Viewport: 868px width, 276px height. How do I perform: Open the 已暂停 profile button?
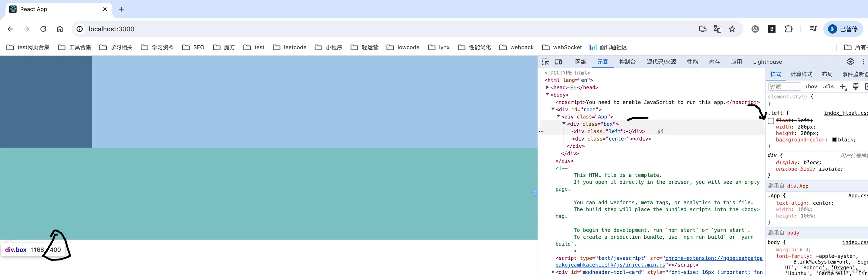click(x=843, y=29)
